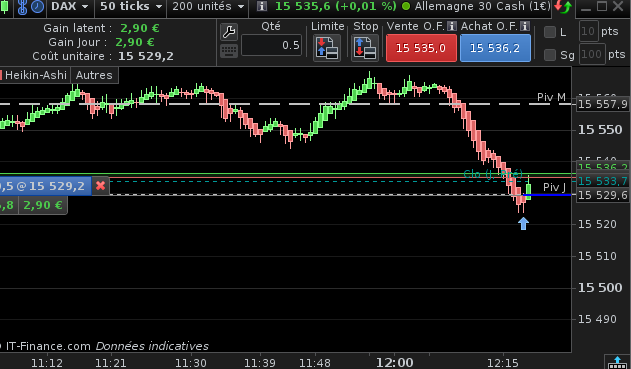631x369 pixels.
Task: Maximize the chart window
Action: pyautogui.click(x=602, y=6)
